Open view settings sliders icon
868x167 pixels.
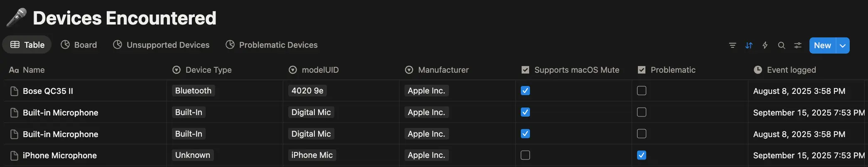pyautogui.click(x=798, y=45)
